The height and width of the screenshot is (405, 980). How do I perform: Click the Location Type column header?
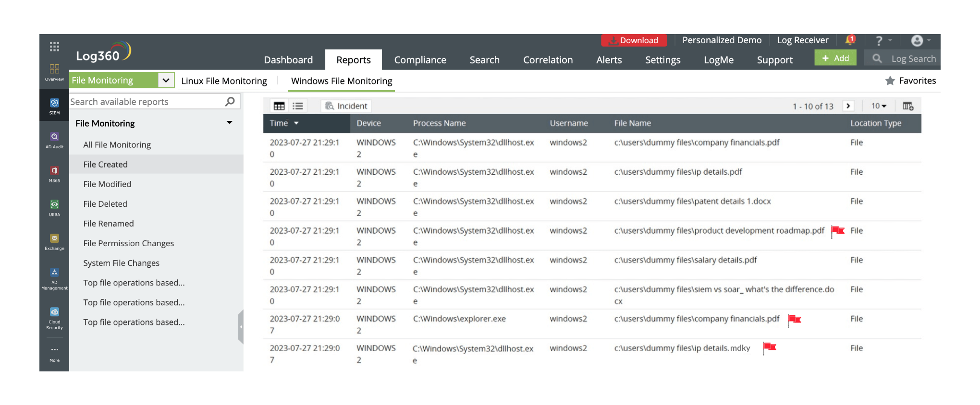pos(876,123)
